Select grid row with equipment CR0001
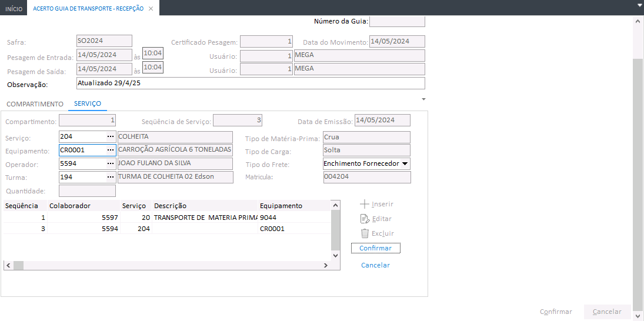This screenshot has width=644, height=321. (x=167, y=229)
